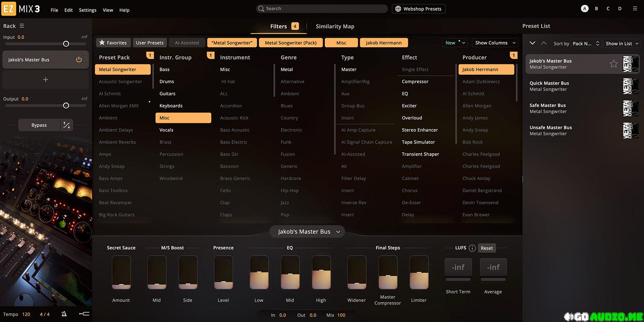Image resolution: width=644 pixels, height=322 pixels.
Task: Toggle the User Presets filter
Action: [x=150, y=43]
